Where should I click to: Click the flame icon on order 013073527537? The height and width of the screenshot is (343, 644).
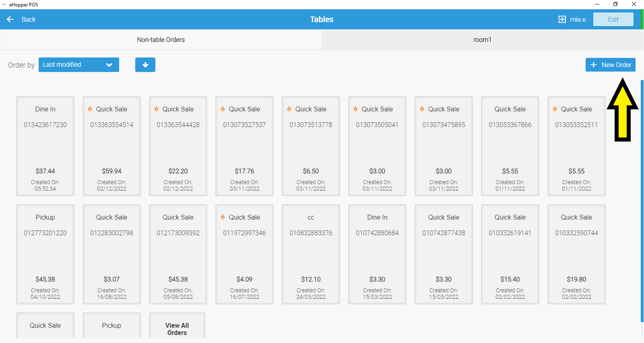[223, 109]
